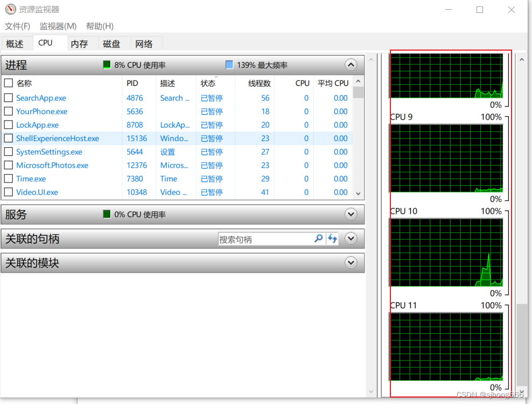Click the Resource Monitor app icon in title bar
This screenshot has width=532, height=404.
pos(11,9)
